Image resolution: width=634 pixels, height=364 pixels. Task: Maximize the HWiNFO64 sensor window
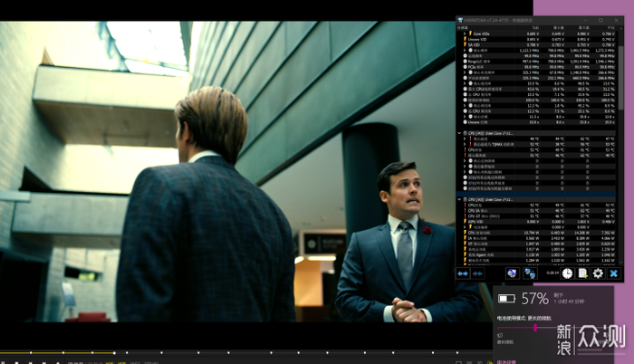pyautogui.click(x=600, y=20)
